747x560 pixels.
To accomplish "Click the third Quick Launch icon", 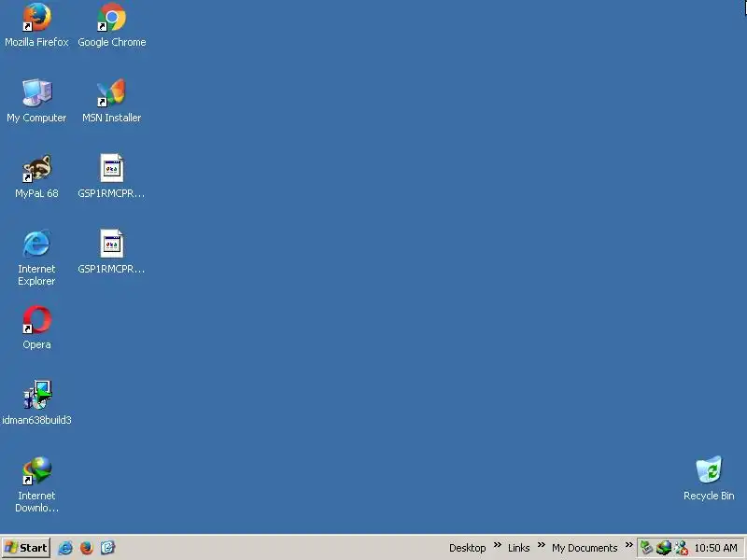I will [x=107, y=548].
